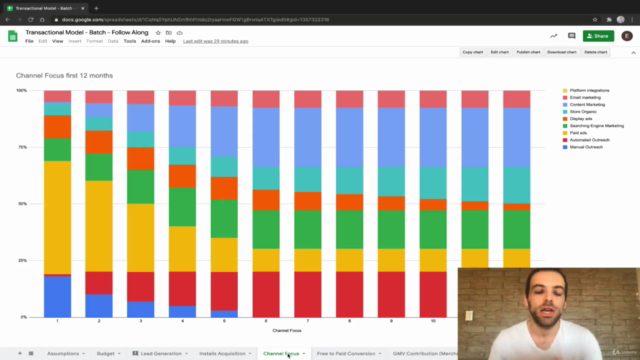Viewport: 640px width, 360px height.
Task: Open Budget tab dropdown arrow
Action: tap(119, 353)
